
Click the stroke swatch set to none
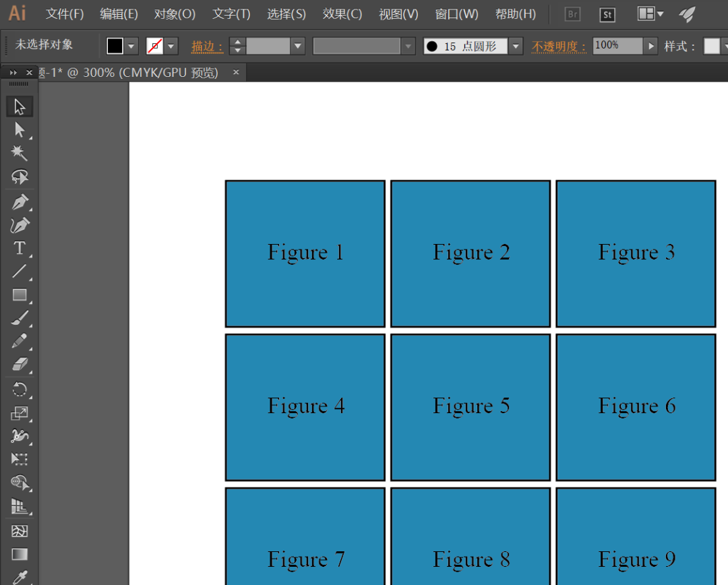tap(155, 46)
